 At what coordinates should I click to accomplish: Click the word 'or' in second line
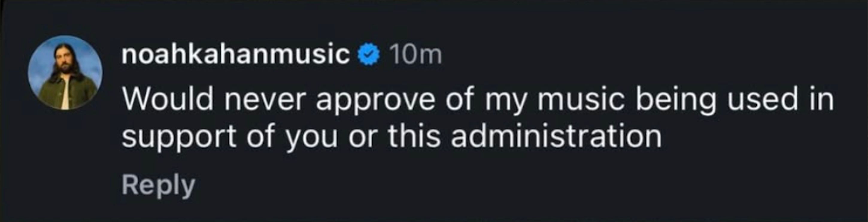(362, 138)
